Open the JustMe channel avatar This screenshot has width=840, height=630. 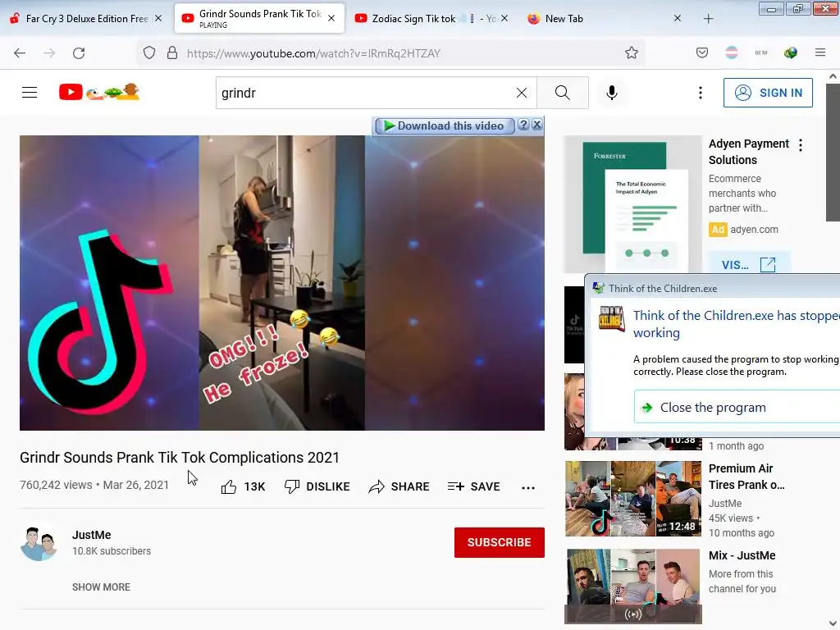click(39, 542)
